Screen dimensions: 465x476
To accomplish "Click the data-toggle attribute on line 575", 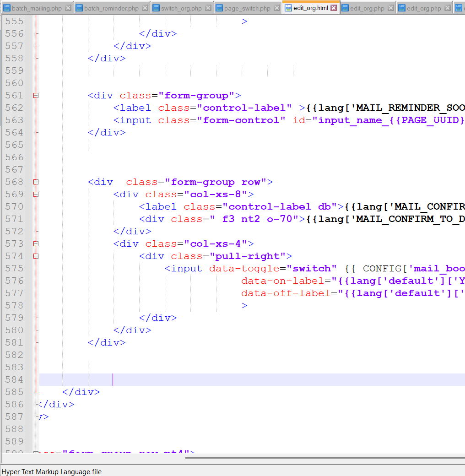I will coord(244,269).
